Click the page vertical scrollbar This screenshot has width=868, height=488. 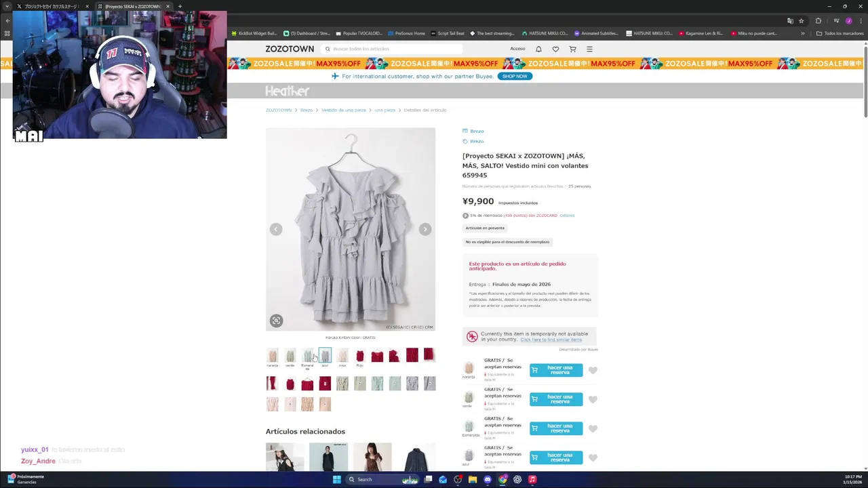pos(865,81)
